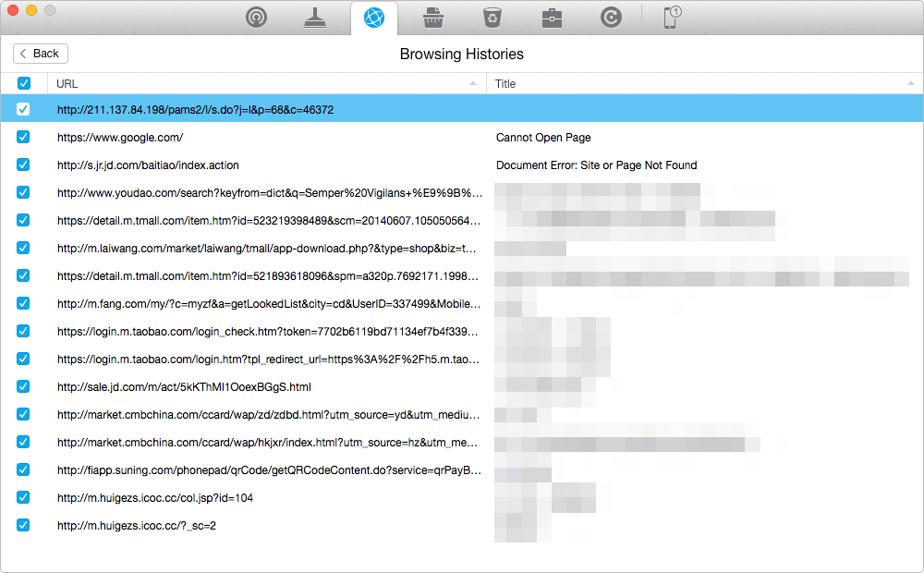Click the phone device notification icon

(672, 17)
